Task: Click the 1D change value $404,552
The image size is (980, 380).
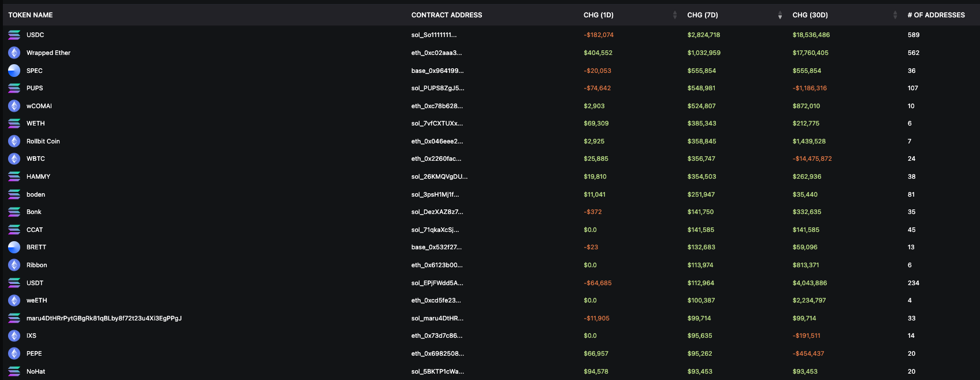Action: [598, 53]
